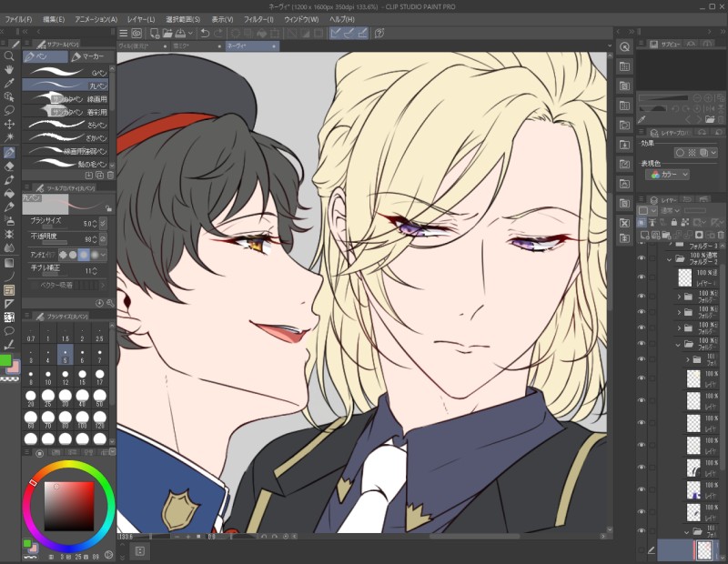
Task: Select the マーカー sub tool group
Action: pyautogui.click(x=92, y=56)
